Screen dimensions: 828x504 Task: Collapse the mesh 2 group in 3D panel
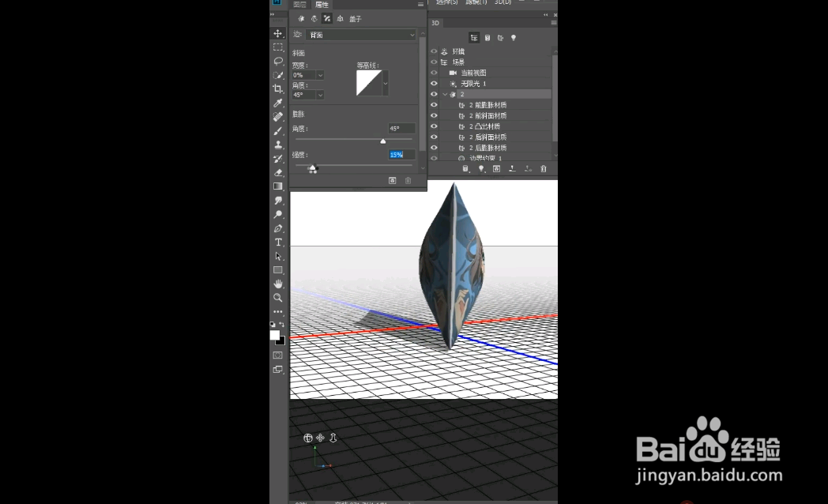point(446,93)
